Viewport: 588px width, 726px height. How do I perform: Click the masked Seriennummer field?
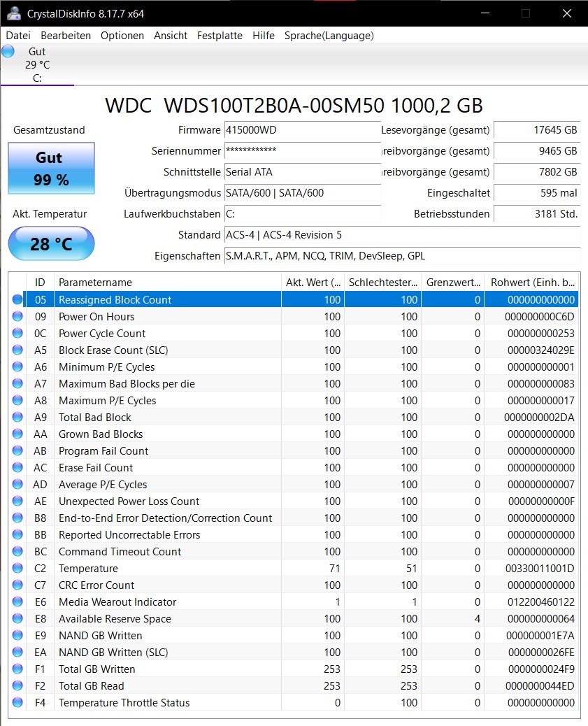[302, 150]
